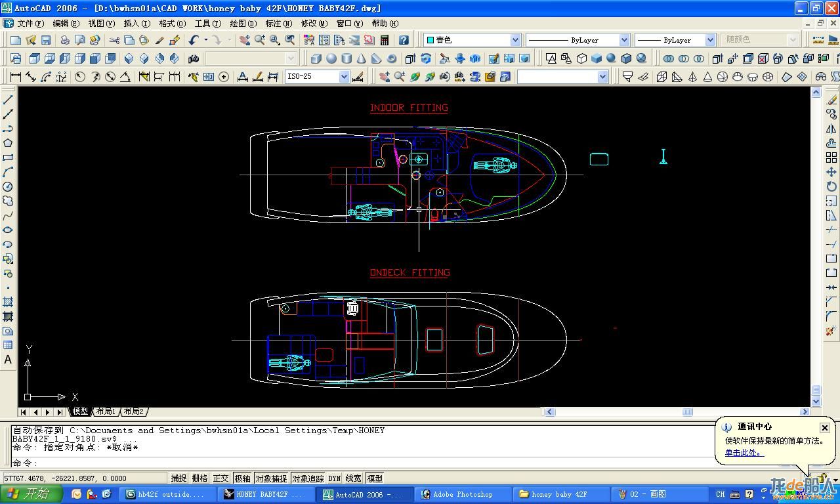Switch to the 布局1 layout tab
This screenshot has height=504, width=840.
pyautogui.click(x=105, y=411)
